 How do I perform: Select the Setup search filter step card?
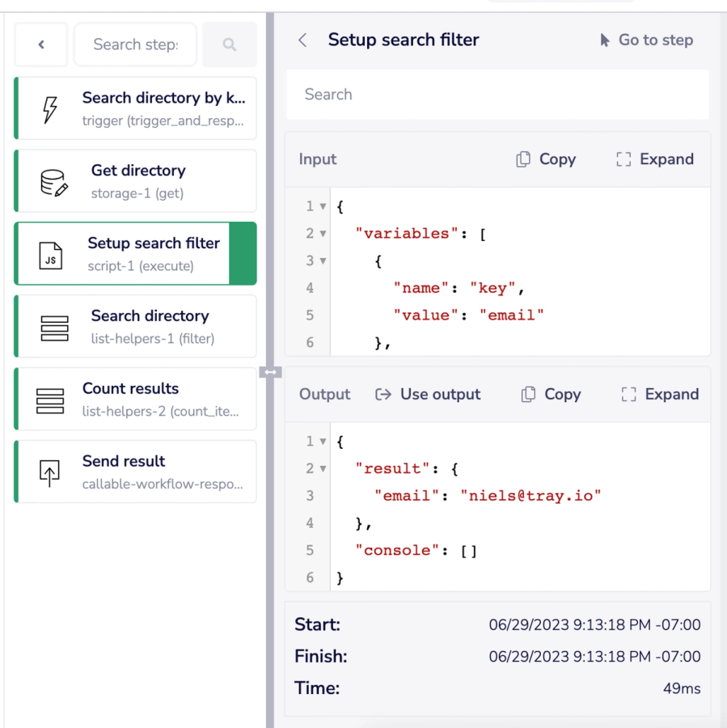136,253
